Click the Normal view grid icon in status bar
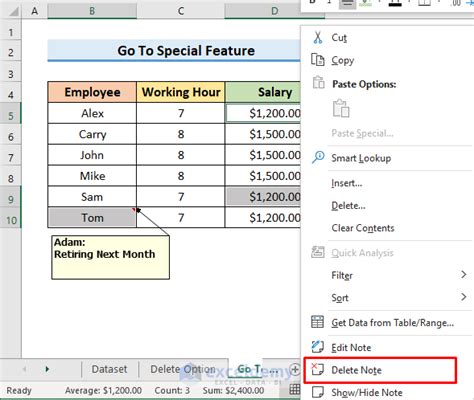Image resolution: width=474 pixels, height=400 pixels. (295, 389)
